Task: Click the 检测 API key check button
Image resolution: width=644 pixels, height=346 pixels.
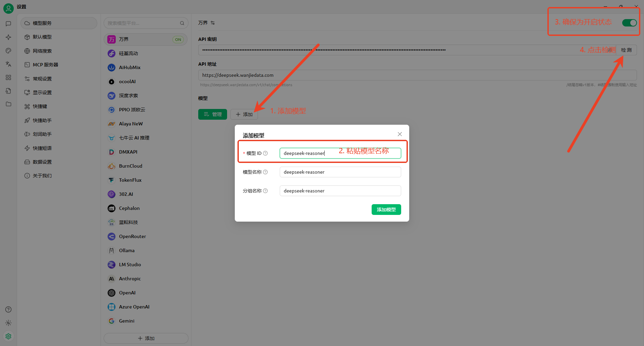Action: [x=626, y=50]
